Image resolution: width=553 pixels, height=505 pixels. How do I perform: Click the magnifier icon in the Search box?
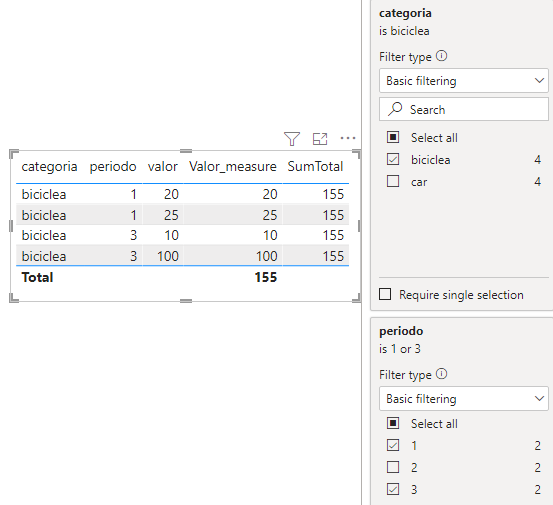click(395, 109)
